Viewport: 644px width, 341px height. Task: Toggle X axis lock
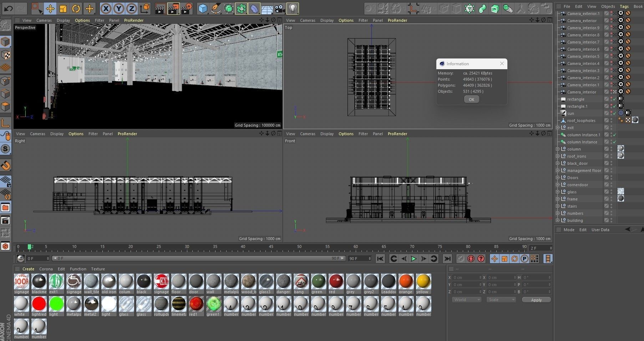(106, 8)
